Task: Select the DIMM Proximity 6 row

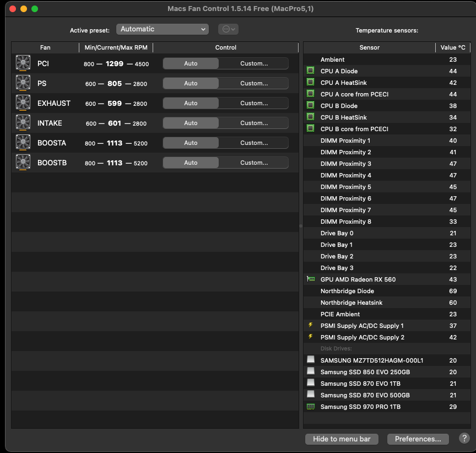Action: coord(387,198)
